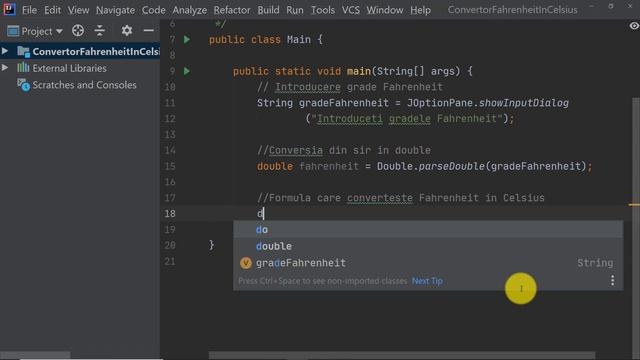The image size is (640, 360).
Task: Open the Navigate menu
Action: (115, 10)
